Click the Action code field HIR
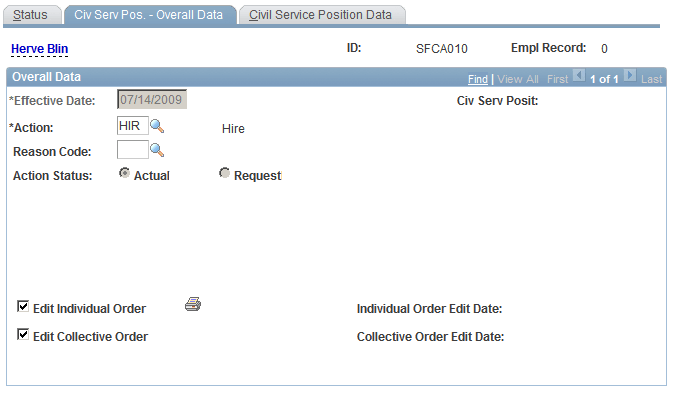Viewport: 687px width, 396px height. click(133, 126)
